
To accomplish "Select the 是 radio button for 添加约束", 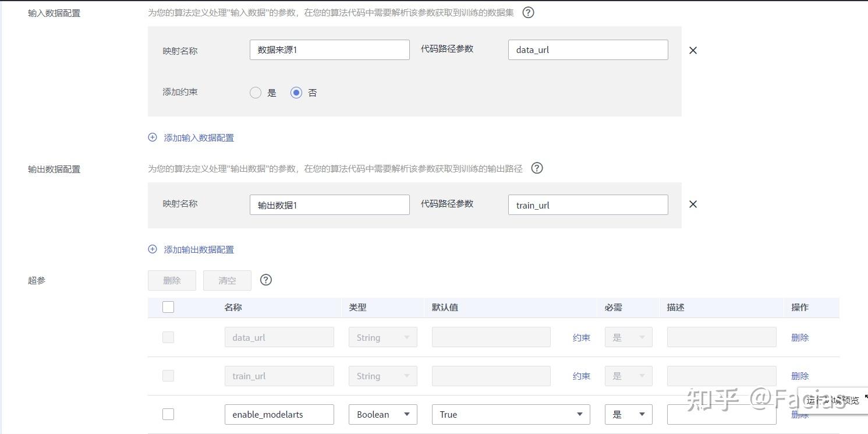I will tap(255, 92).
